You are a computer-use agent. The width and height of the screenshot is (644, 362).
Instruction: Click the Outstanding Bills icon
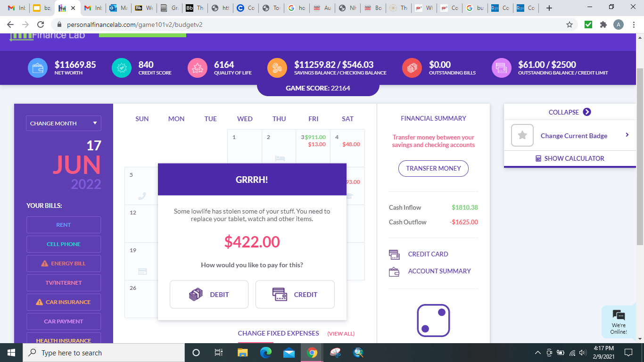(412, 68)
